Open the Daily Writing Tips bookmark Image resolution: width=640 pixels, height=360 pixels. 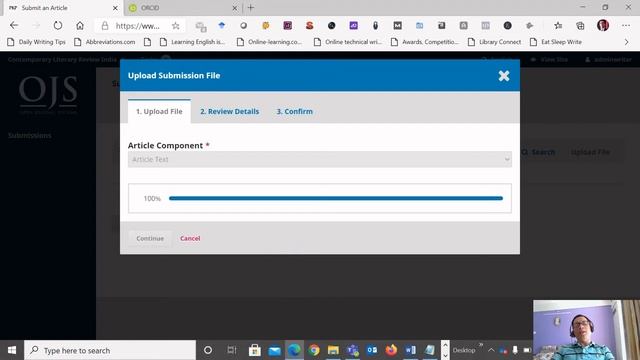37,42
